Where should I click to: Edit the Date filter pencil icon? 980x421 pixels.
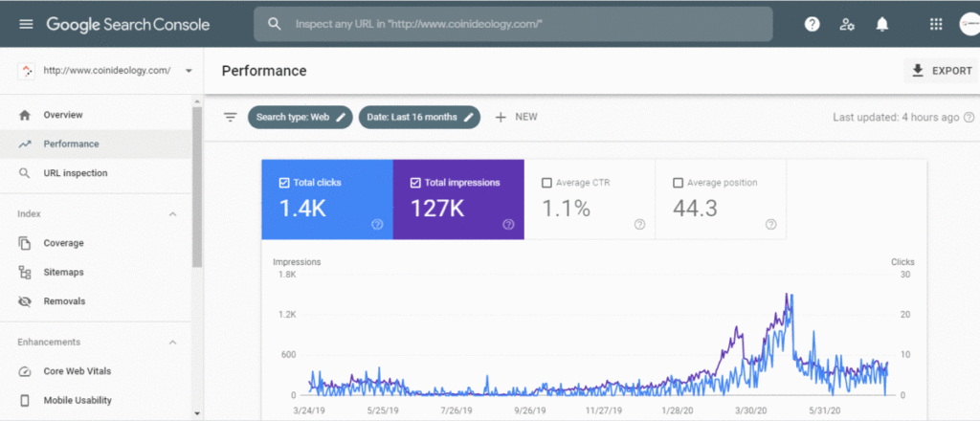468,117
